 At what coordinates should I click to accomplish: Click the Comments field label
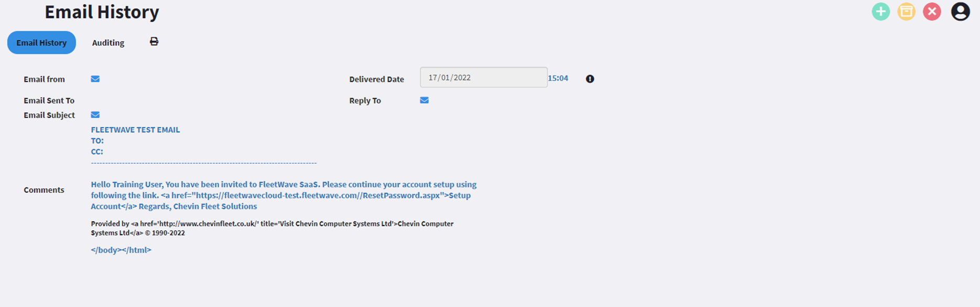click(x=44, y=190)
